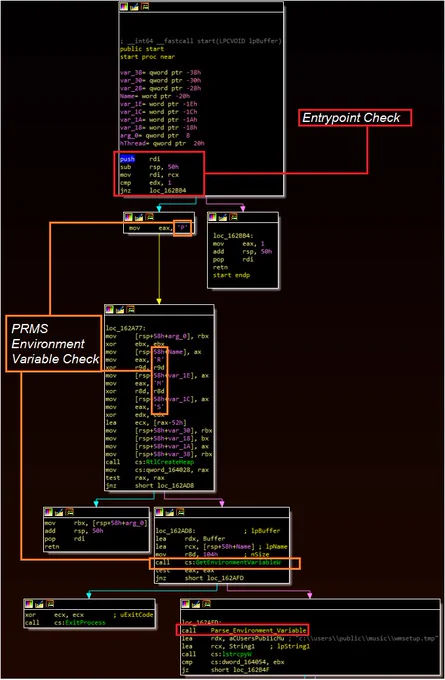Click the group nodes icon on the ExitProcess block

49,604
